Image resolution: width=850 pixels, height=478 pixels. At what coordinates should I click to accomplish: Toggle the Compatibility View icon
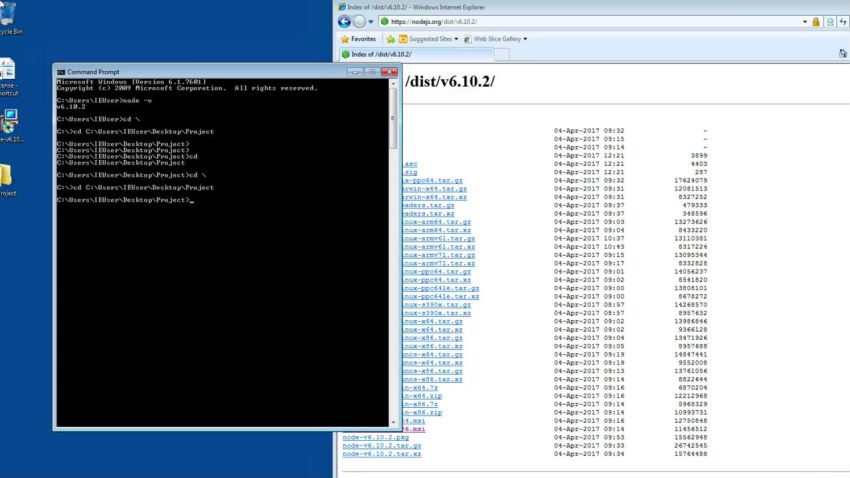[830, 22]
